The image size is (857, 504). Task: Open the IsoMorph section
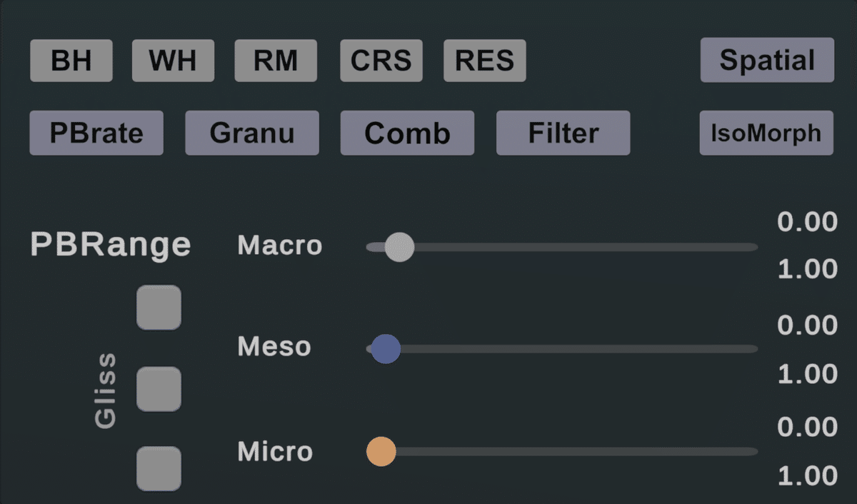click(766, 133)
